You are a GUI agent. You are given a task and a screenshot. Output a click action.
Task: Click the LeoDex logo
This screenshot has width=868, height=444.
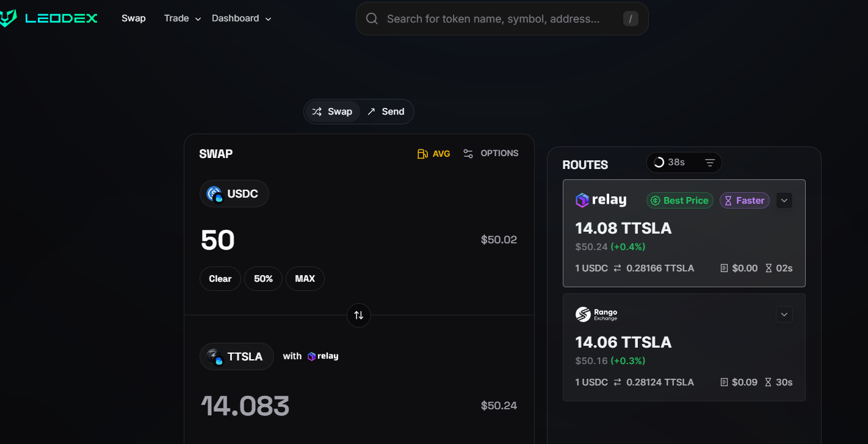tap(49, 18)
